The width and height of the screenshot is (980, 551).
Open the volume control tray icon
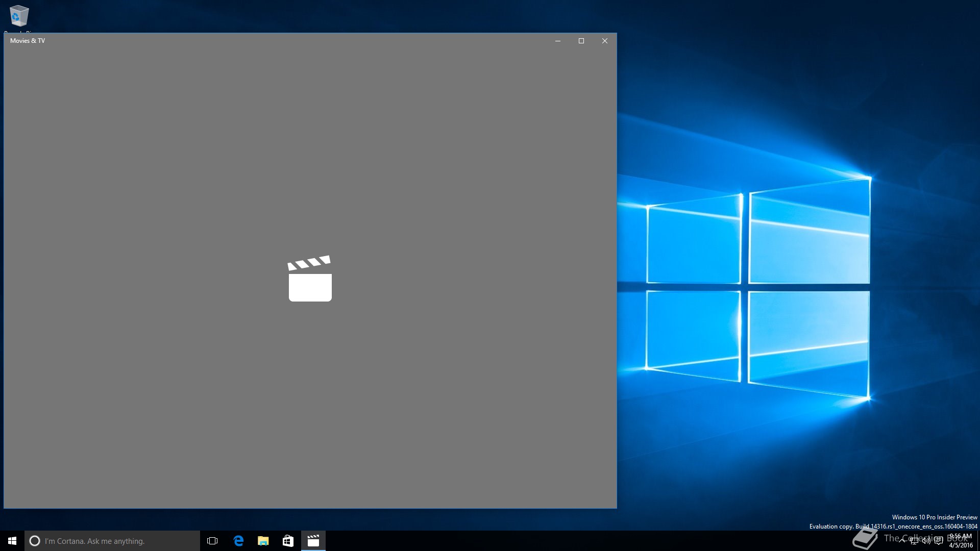[926, 541]
